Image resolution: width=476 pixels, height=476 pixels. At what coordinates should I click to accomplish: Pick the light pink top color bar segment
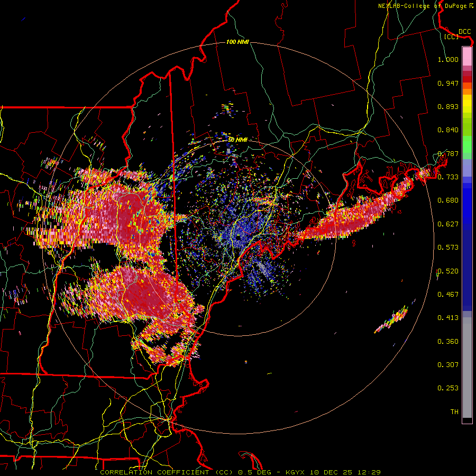tap(467, 56)
